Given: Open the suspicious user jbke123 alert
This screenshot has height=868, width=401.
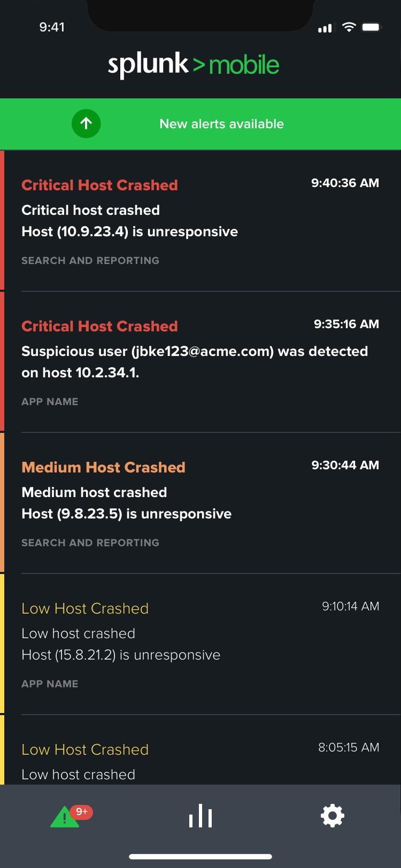Looking at the screenshot, I should (200, 362).
